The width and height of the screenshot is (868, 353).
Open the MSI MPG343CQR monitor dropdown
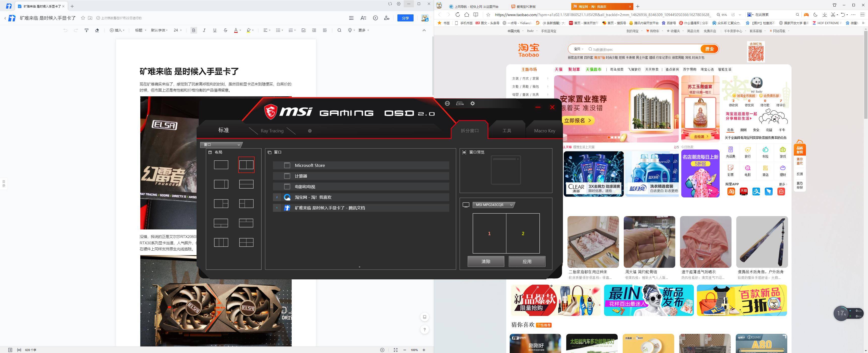click(x=494, y=205)
